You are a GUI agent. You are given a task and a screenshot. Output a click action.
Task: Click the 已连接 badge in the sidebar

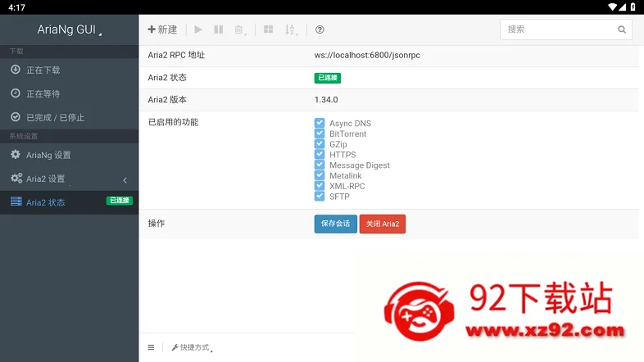click(x=120, y=201)
